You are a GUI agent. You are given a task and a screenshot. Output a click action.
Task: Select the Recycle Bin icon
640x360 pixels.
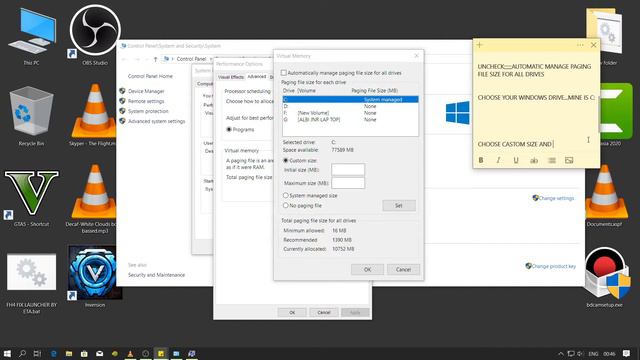[31, 116]
